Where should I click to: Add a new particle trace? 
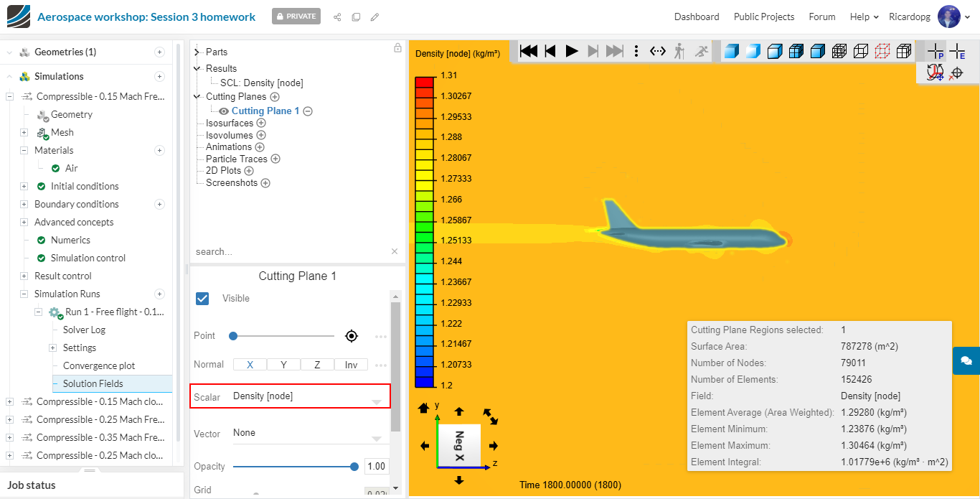point(275,159)
